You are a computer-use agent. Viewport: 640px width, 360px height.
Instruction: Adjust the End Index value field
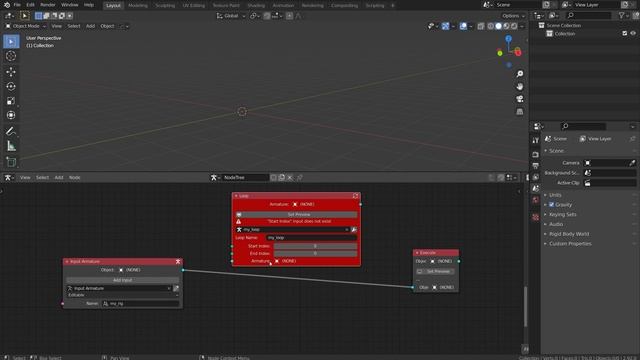[x=315, y=253]
